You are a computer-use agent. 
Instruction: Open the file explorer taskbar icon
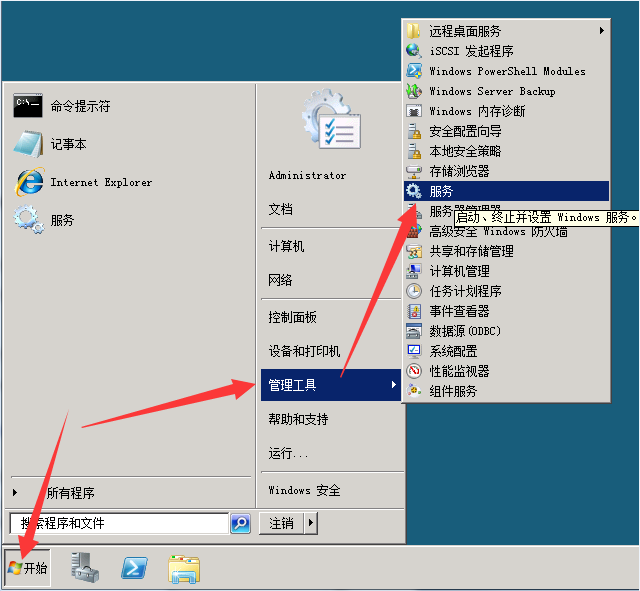(183, 568)
